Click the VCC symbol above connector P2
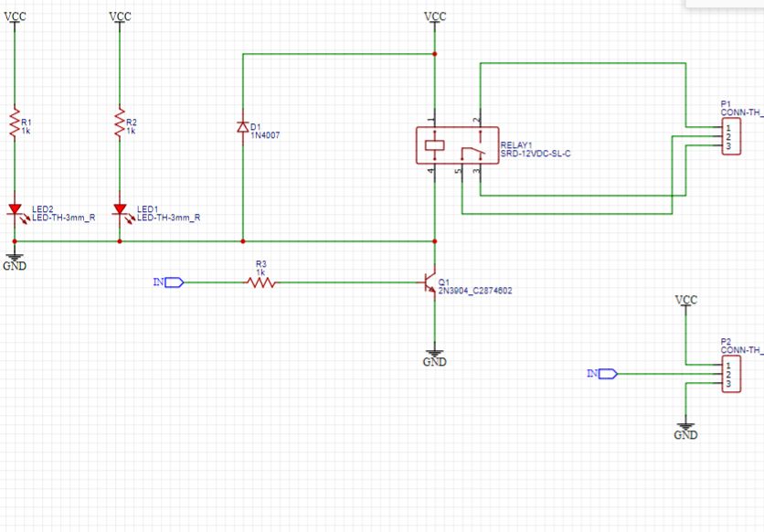764x532 pixels. (685, 303)
